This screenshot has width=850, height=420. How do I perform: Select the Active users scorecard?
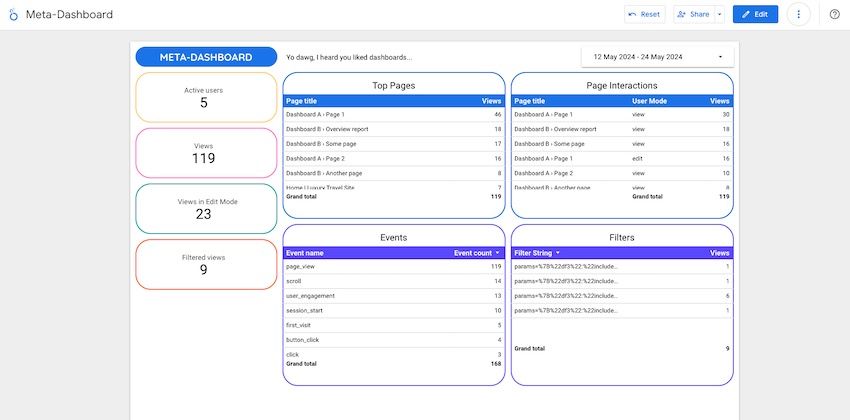pos(206,98)
